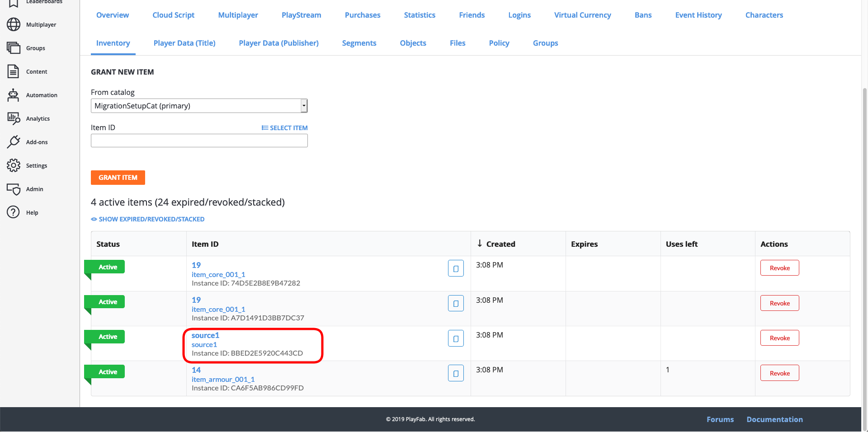This screenshot has width=868, height=432.
Task: Click the Admin shield icon
Action: [14, 189]
